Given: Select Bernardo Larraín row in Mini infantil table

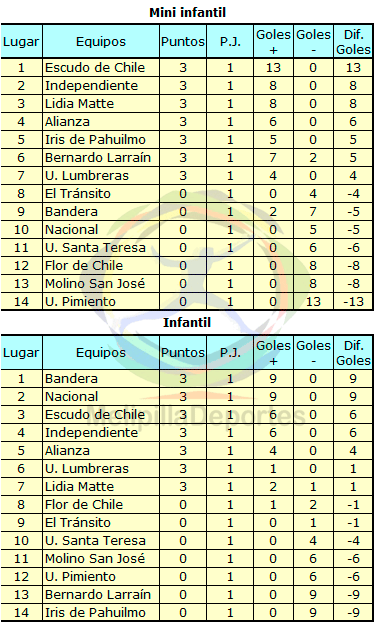Looking at the screenshot, I should (187, 157).
